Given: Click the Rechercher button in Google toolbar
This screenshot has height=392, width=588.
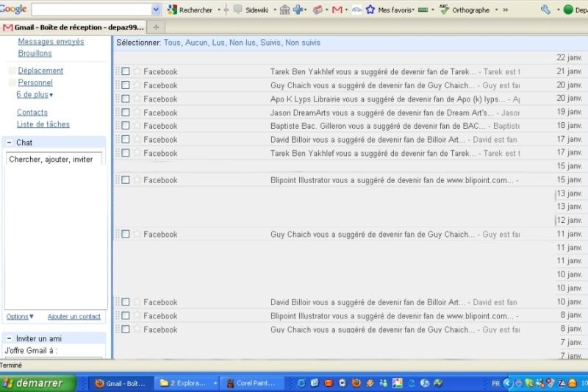Looking at the screenshot, I should (x=190, y=10).
